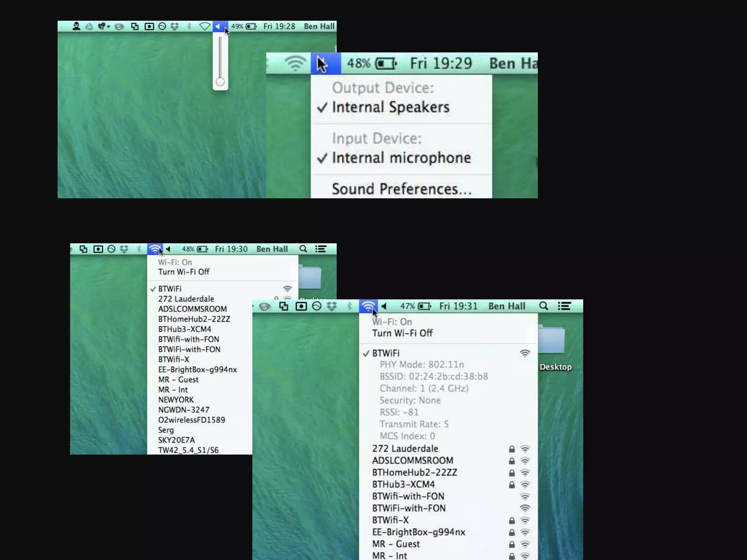747x560 pixels.
Task: Click the Bluetooth icon in the 19:30 menu bar
Action: tap(139, 249)
